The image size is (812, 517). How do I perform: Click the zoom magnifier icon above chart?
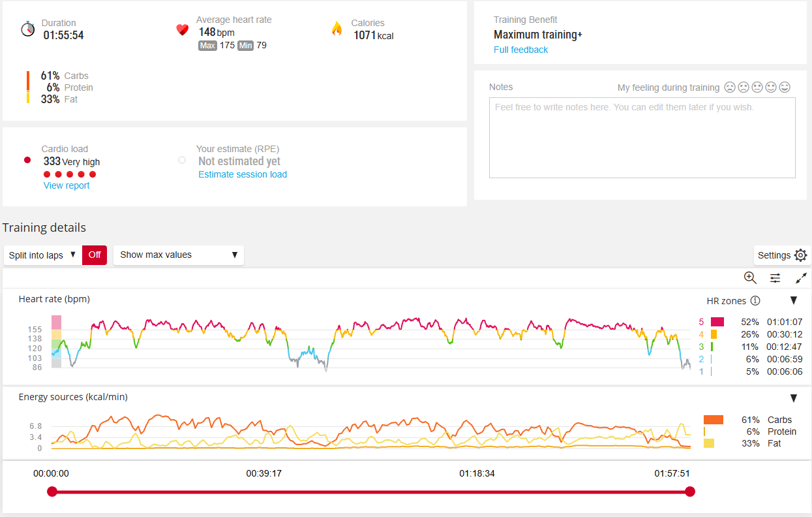750,277
